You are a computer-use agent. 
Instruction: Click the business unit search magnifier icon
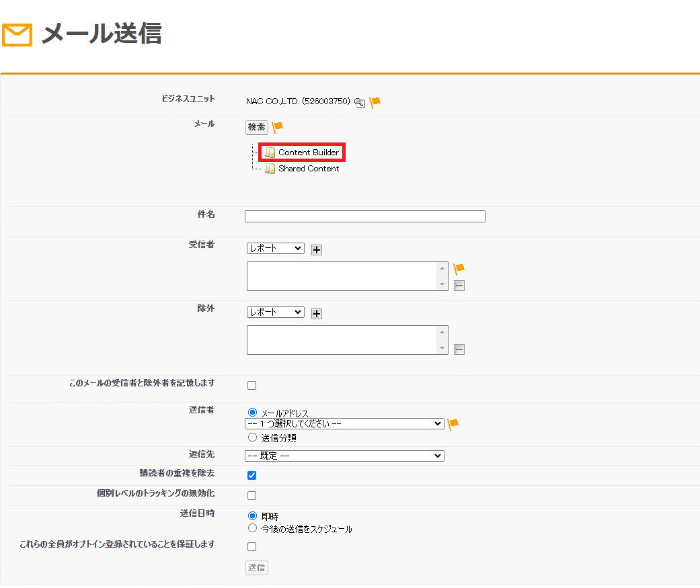click(359, 103)
